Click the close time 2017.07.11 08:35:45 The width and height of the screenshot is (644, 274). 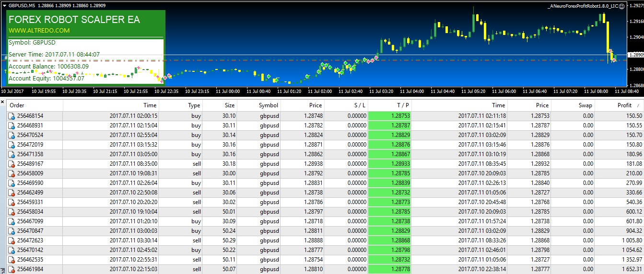[x=482, y=164]
